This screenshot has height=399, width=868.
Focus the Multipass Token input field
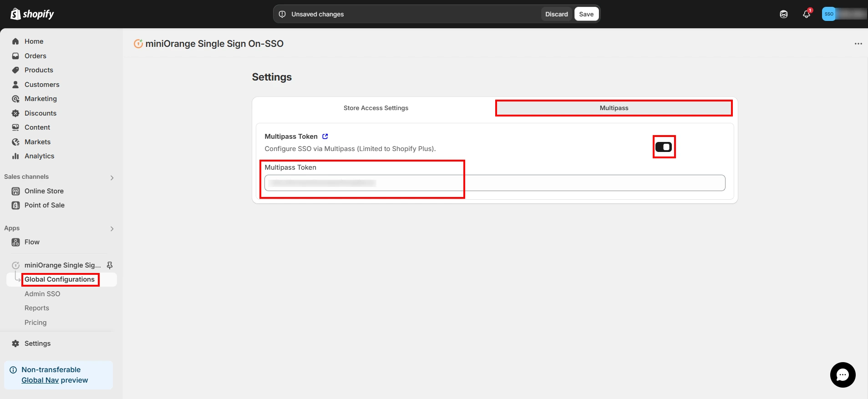coord(495,183)
